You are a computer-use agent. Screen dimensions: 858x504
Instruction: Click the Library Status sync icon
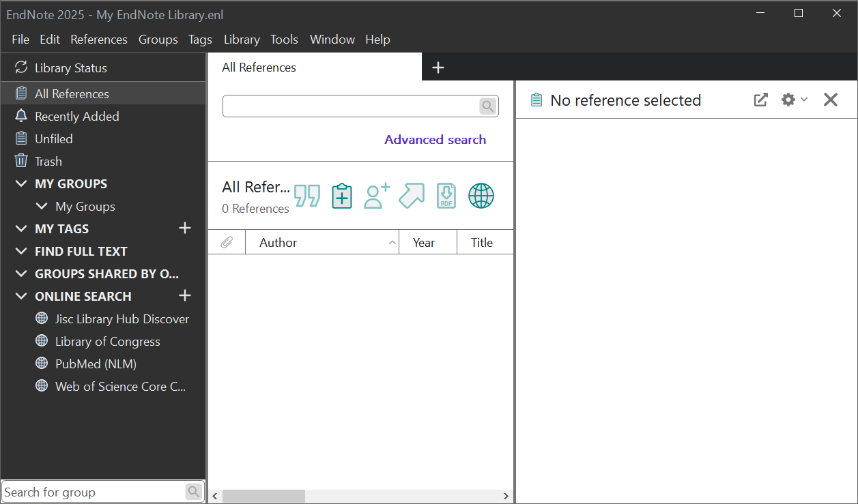click(21, 68)
